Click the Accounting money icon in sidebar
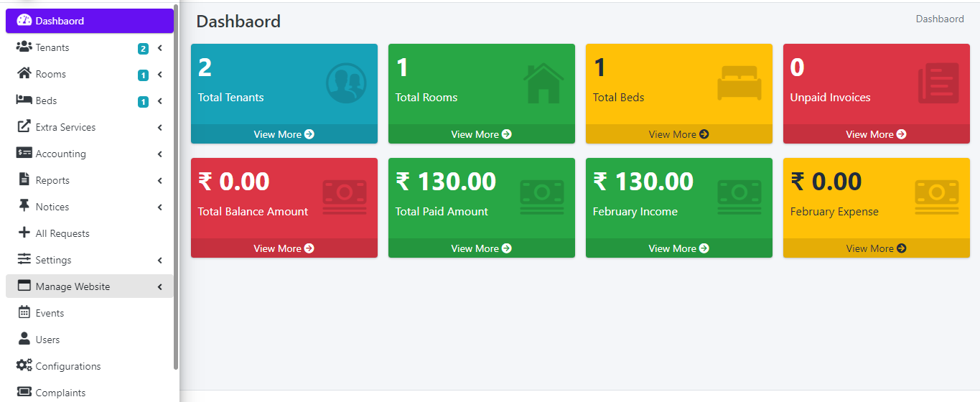 coord(24,154)
